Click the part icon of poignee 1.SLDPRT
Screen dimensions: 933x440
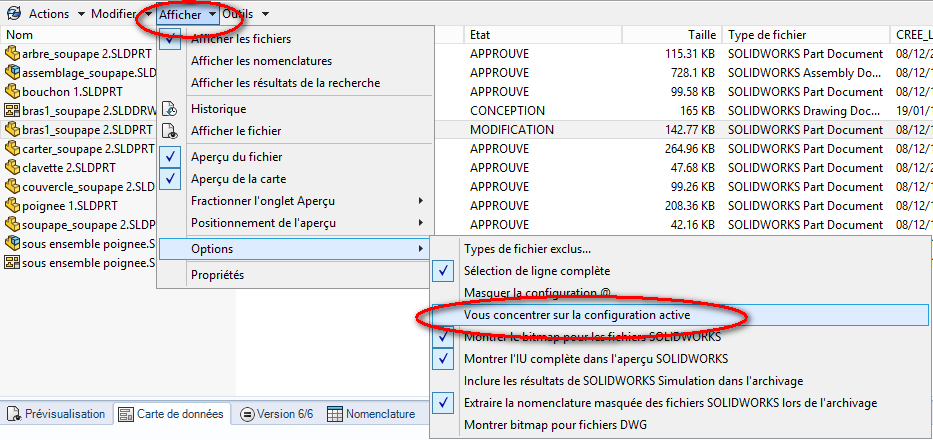pyautogui.click(x=12, y=206)
